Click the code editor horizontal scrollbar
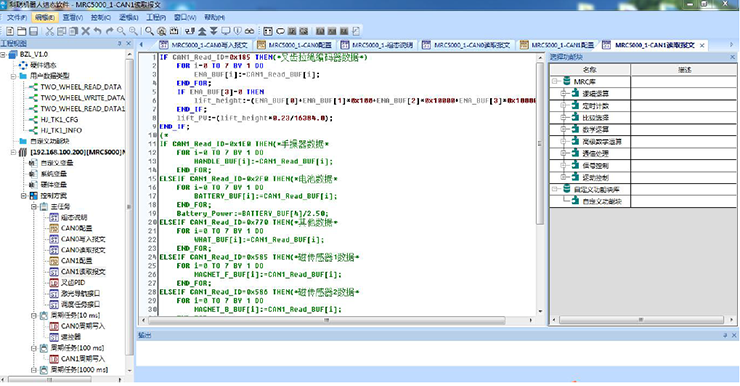This screenshot has height=386, width=740. [326, 320]
